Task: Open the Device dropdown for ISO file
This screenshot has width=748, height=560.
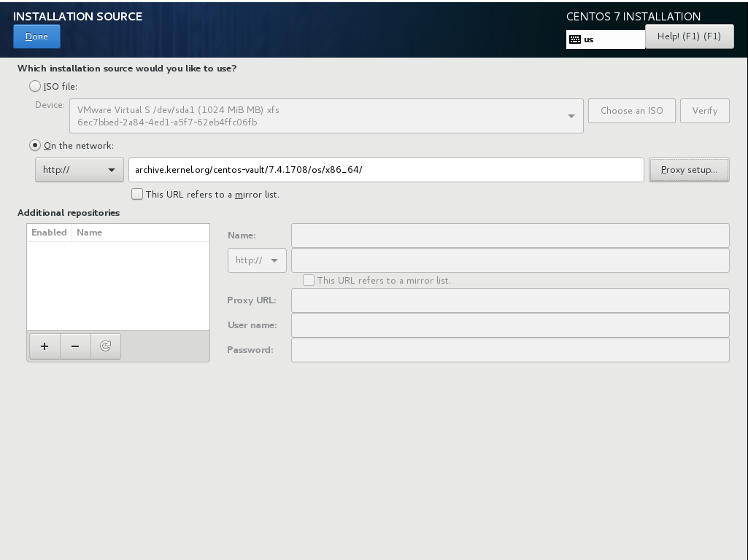Action: [326, 116]
